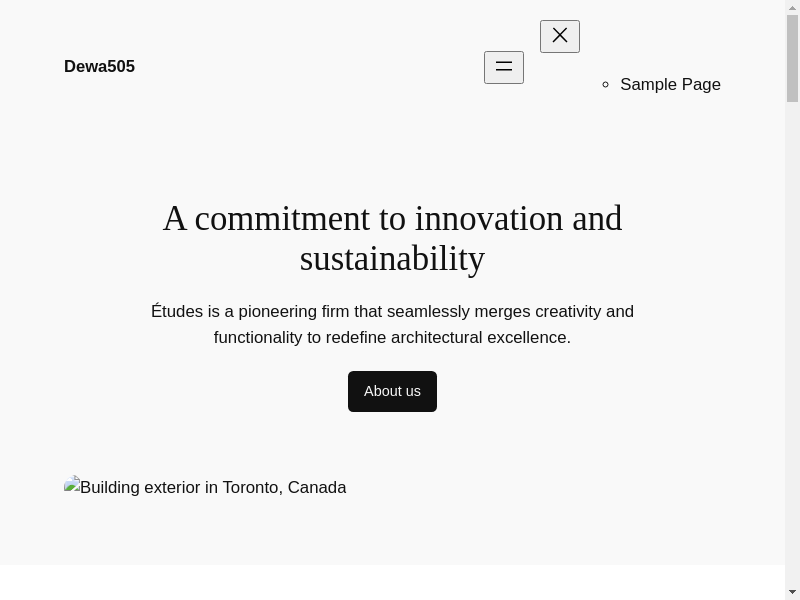Click the Building exterior image alt text
This screenshot has width=800, height=600.
coord(213,488)
